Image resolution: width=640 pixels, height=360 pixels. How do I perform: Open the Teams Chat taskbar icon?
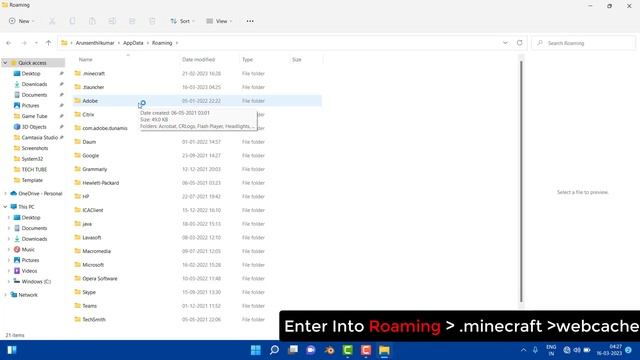point(311,350)
